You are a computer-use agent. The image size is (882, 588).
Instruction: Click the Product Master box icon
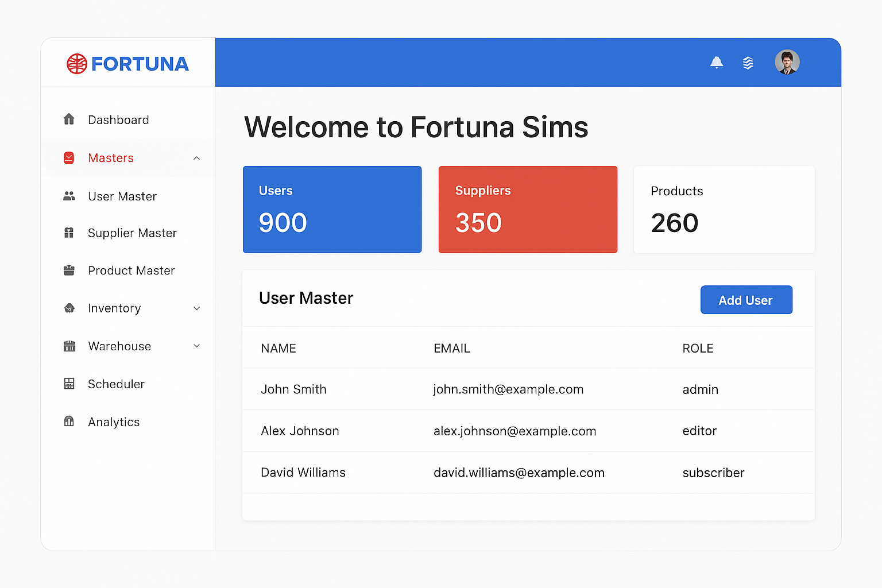pyautogui.click(x=69, y=270)
